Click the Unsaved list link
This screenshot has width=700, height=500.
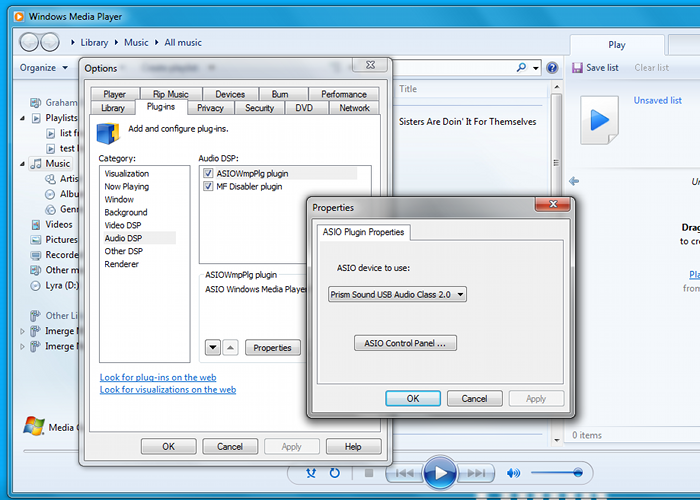click(658, 100)
